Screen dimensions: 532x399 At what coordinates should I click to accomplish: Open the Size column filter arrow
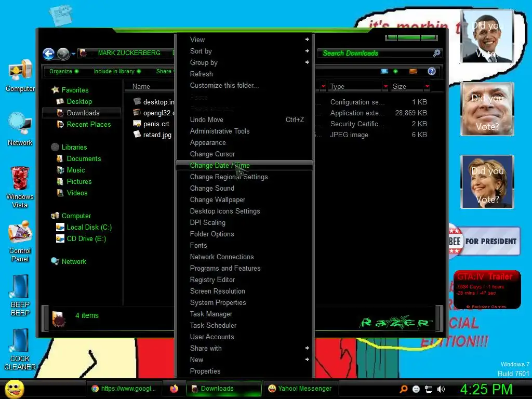[427, 87]
